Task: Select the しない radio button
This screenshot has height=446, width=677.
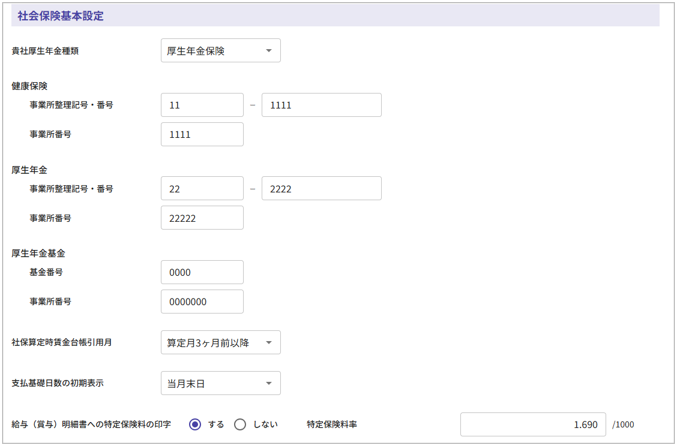Action: [240, 425]
